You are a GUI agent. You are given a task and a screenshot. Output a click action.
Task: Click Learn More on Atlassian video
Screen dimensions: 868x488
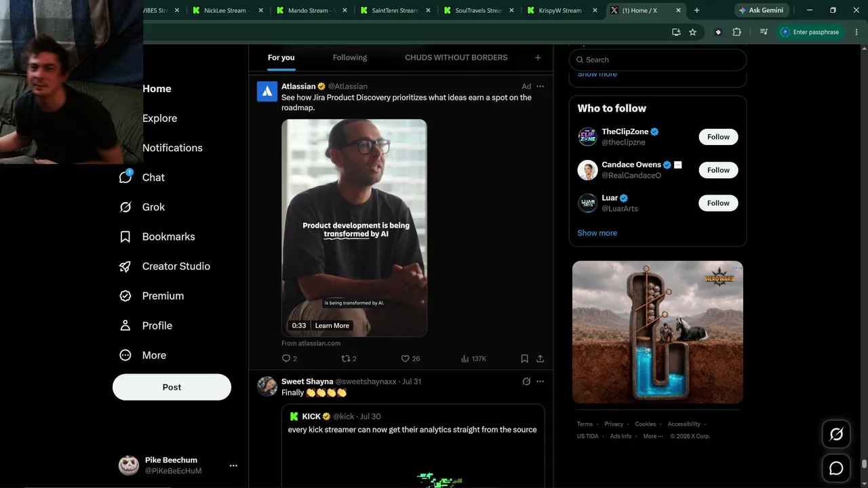(332, 325)
